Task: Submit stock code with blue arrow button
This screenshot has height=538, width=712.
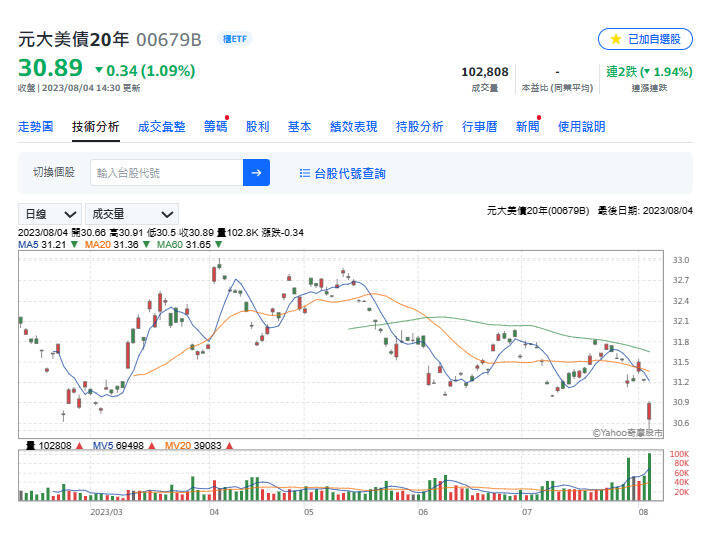Action: (x=256, y=173)
